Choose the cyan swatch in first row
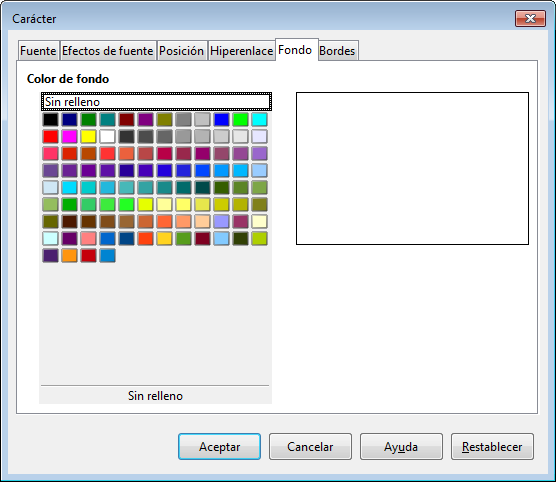Screen dimensions: 556x482 [x=259, y=120]
